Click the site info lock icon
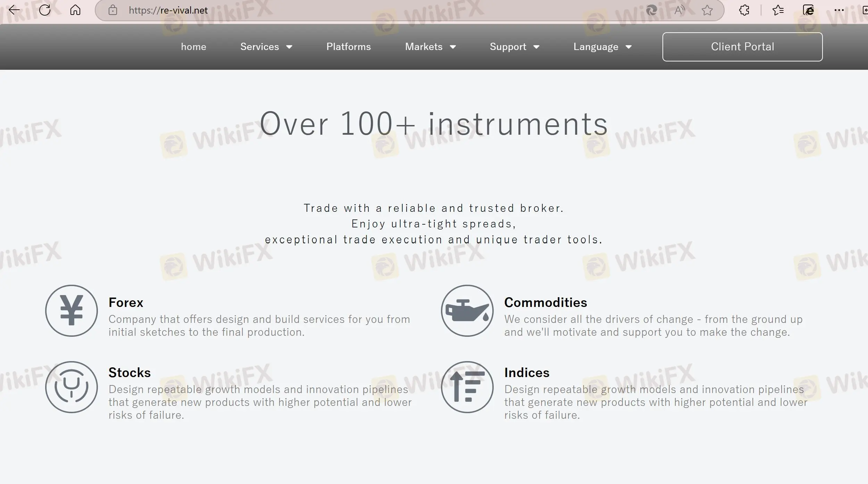This screenshot has height=484, width=868. [x=112, y=10]
